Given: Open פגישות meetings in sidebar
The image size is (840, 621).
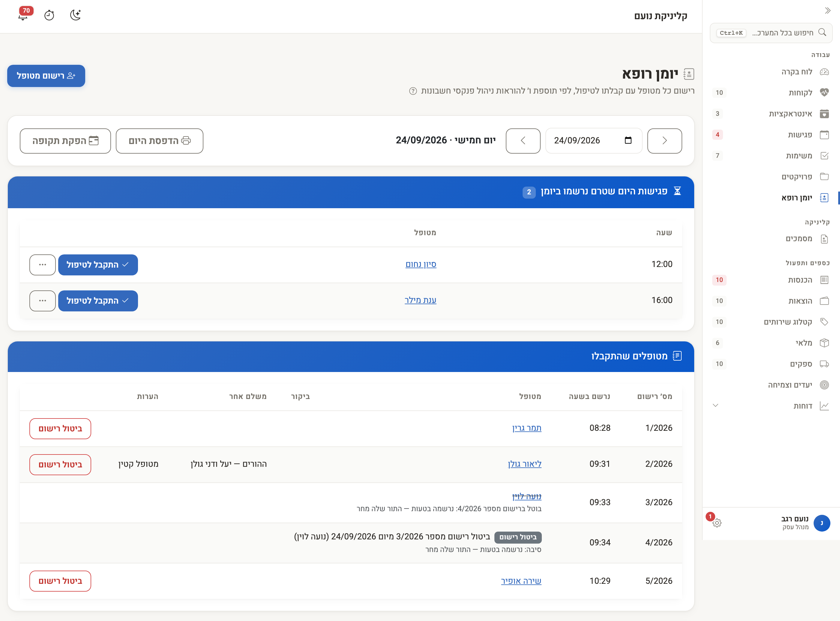Looking at the screenshot, I should coord(771,135).
